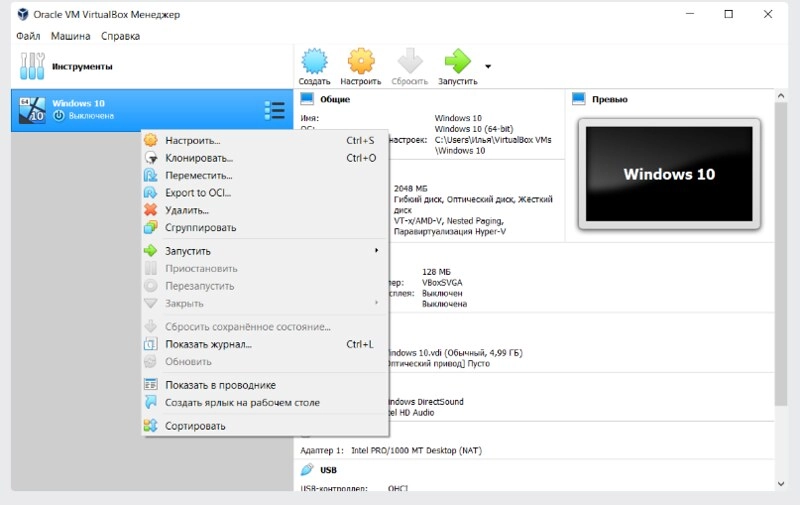This screenshot has height=505, width=800.
Task: Choose Настроить... in the context menu
Action: tap(264, 140)
